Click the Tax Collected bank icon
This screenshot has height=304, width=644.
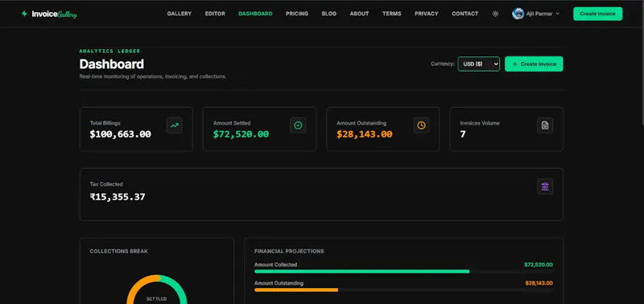[545, 187]
